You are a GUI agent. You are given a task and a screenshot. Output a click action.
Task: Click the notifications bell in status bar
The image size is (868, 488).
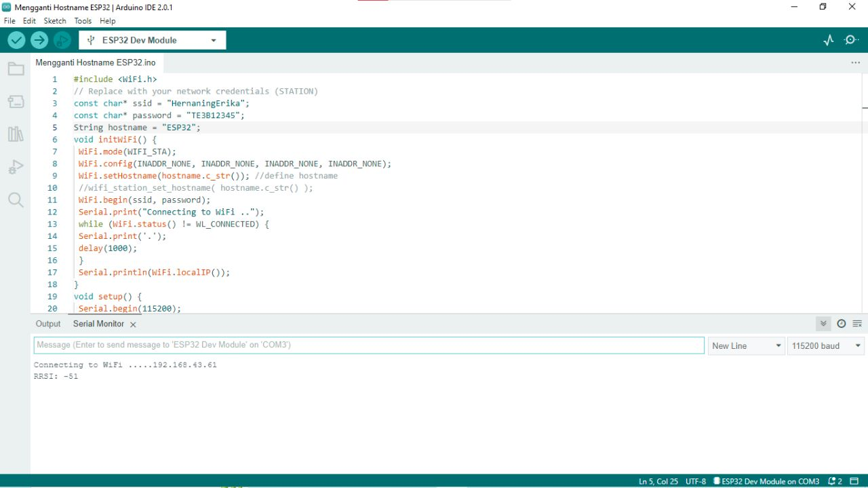(x=835, y=481)
